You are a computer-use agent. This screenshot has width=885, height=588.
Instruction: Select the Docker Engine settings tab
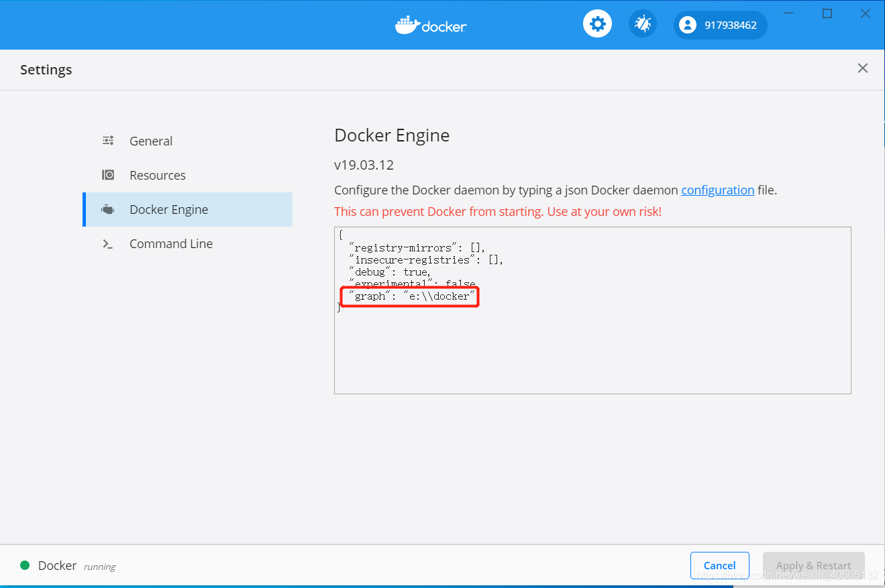[188, 209]
